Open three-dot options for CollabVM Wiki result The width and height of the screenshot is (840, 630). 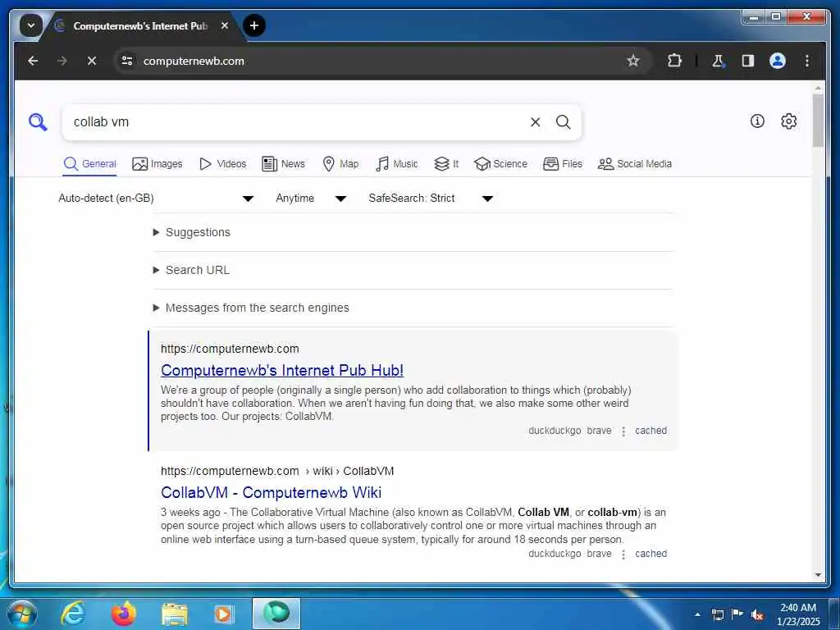click(x=623, y=555)
